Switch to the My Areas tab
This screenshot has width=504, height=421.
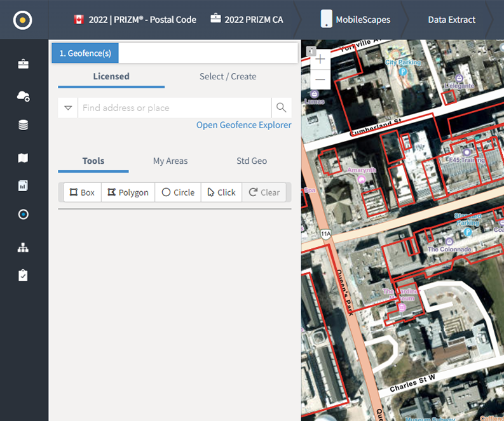pos(170,161)
